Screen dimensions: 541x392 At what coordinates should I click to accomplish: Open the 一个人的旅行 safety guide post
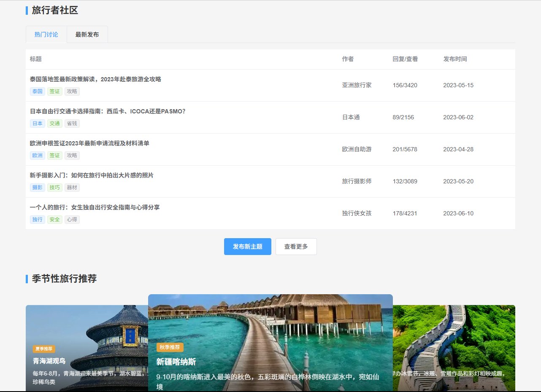pos(95,207)
